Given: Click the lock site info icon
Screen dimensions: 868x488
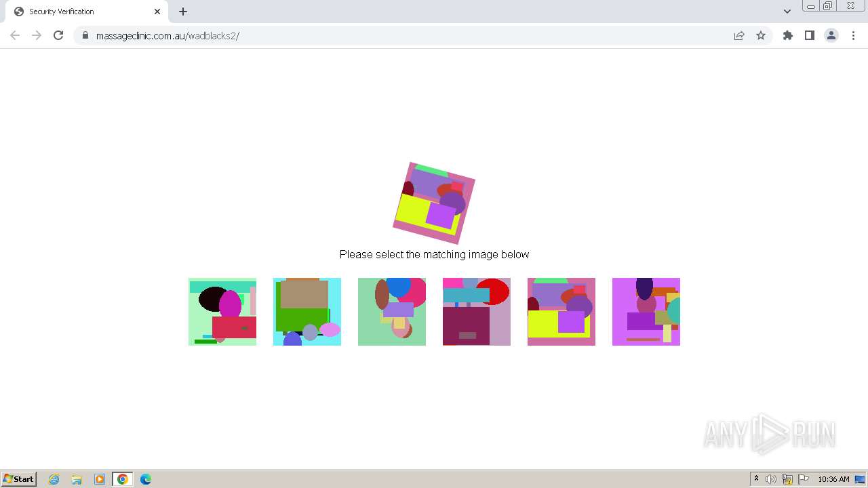Looking at the screenshot, I should point(85,35).
